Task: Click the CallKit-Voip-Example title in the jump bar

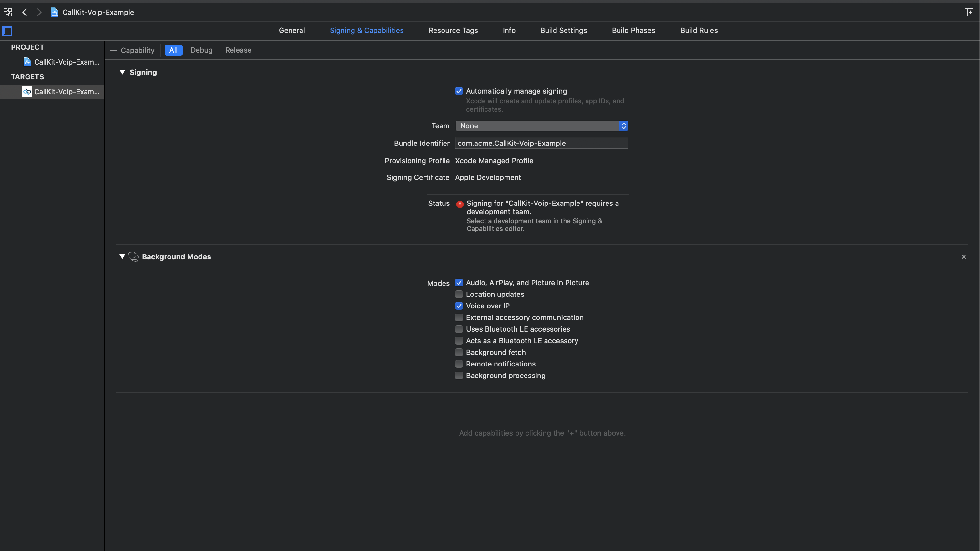Action: (x=98, y=12)
